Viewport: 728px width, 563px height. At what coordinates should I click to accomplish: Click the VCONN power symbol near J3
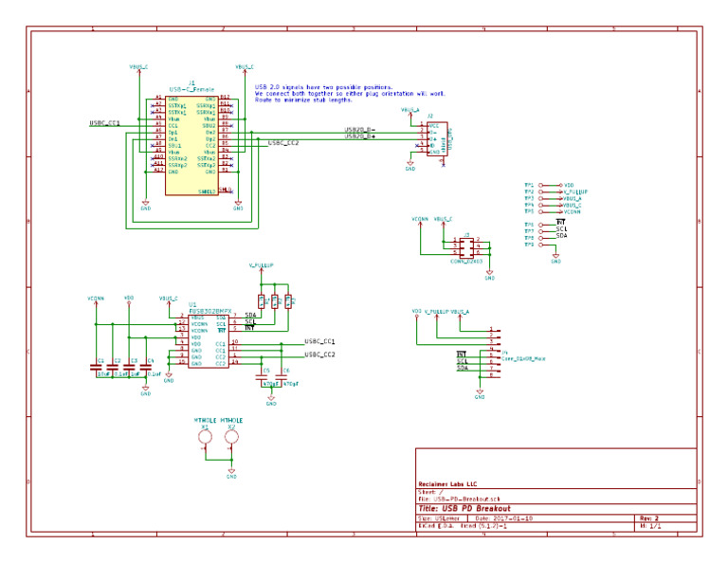click(420, 220)
